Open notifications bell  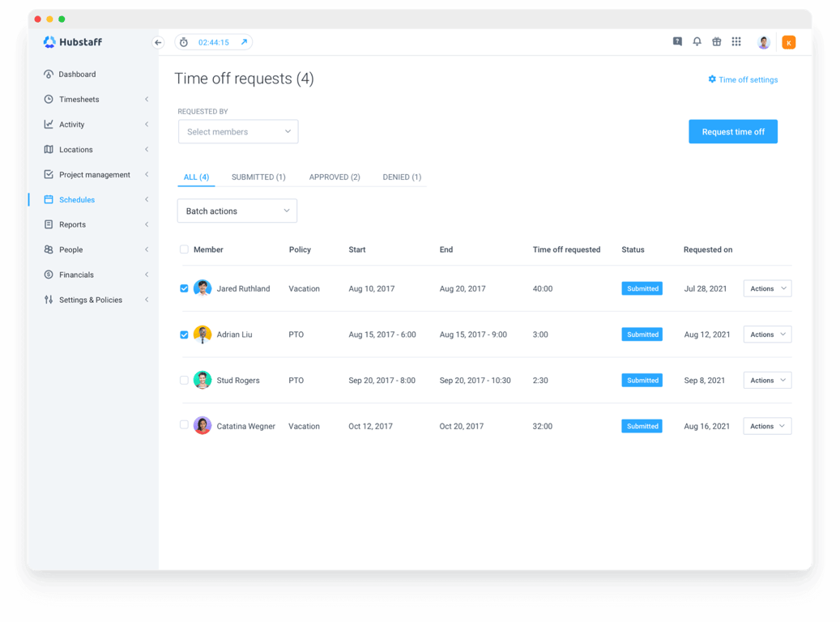(697, 41)
